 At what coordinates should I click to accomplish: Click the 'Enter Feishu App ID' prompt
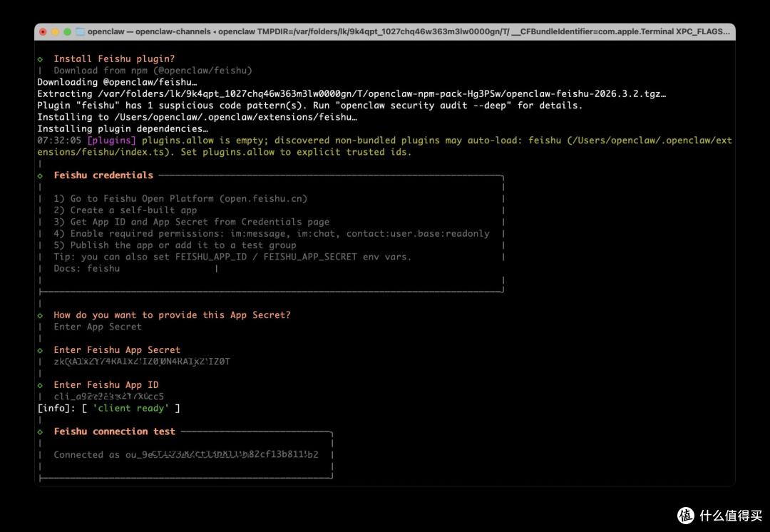tap(106, 384)
